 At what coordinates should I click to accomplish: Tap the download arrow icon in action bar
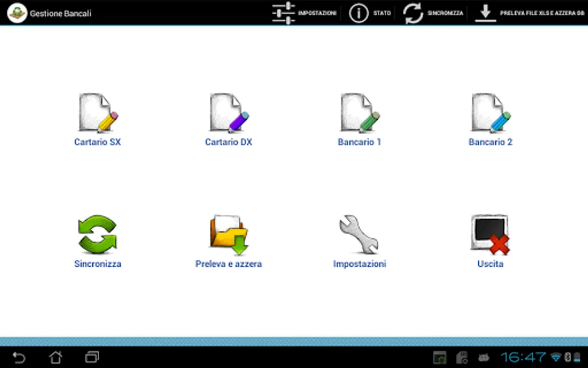tap(486, 13)
